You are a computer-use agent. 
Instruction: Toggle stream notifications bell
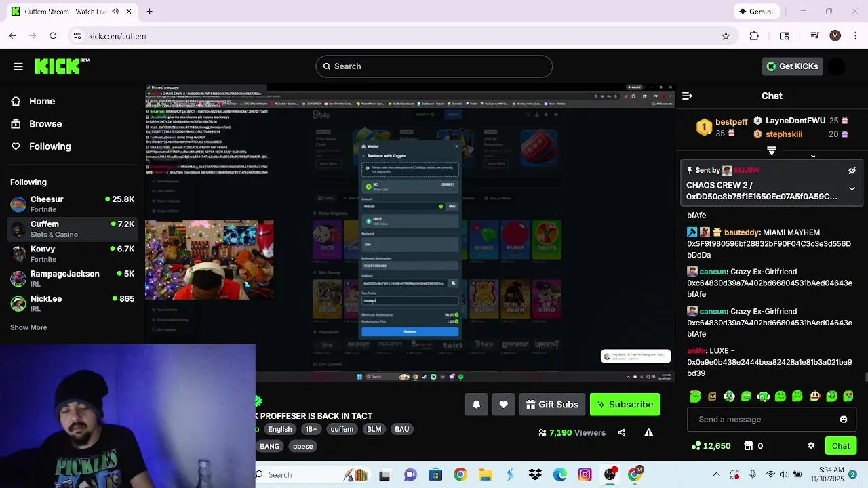click(x=476, y=405)
